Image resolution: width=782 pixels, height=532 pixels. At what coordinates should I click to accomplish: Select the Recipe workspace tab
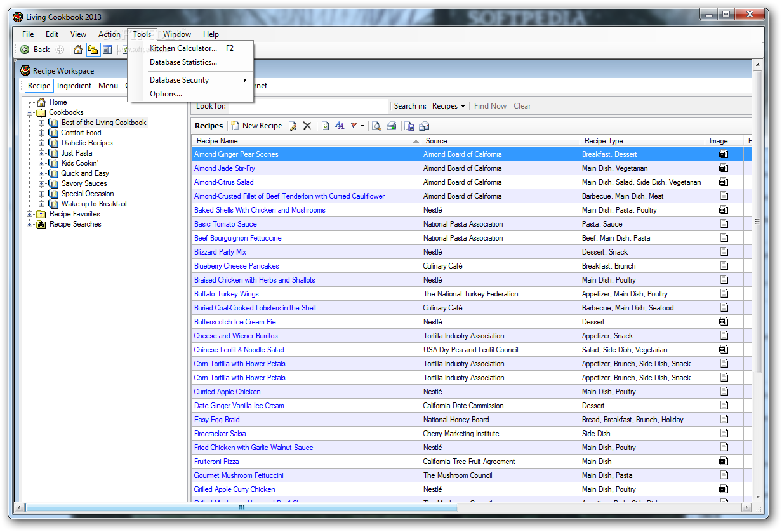point(39,86)
